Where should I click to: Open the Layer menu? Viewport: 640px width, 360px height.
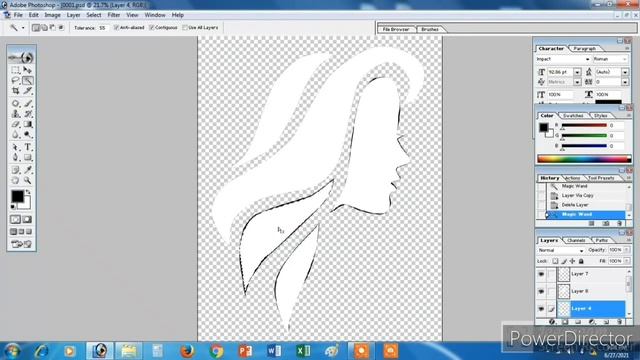tap(73, 15)
